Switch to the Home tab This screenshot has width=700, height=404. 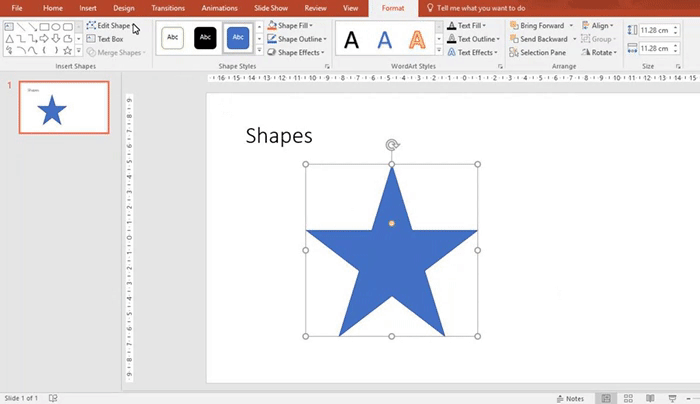tap(53, 8)
